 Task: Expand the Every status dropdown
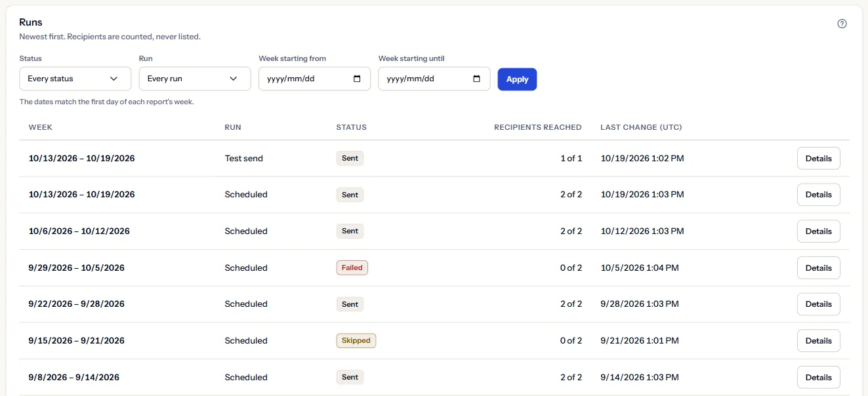[x=75, y=79]
